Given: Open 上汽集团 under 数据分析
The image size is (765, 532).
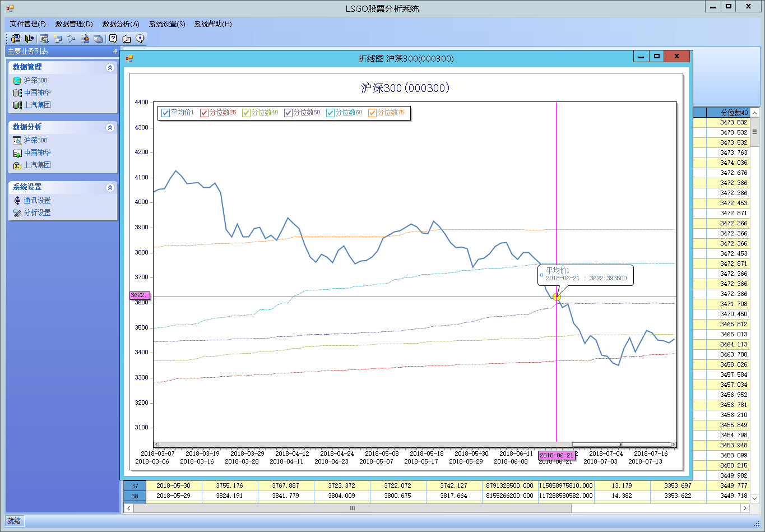Looking at the screenshot, I should click(x=37, y=165).
